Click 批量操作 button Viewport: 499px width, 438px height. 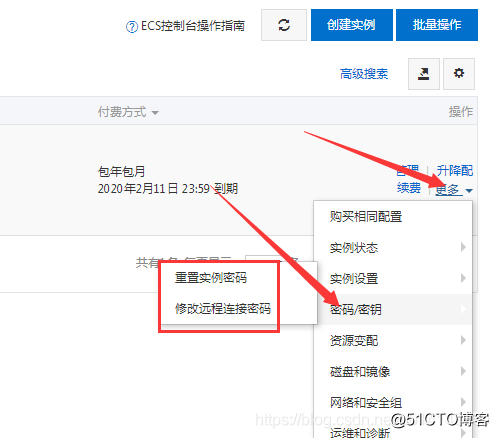click(437, 25)
